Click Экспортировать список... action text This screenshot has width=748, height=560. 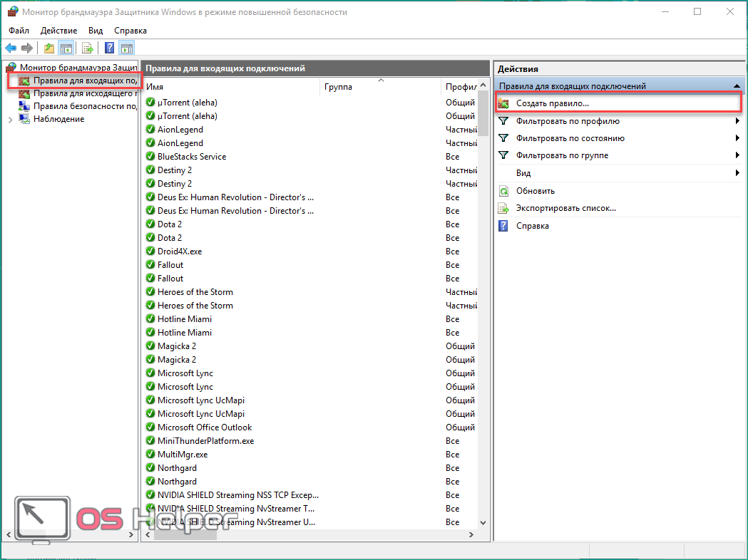(565, 208)
